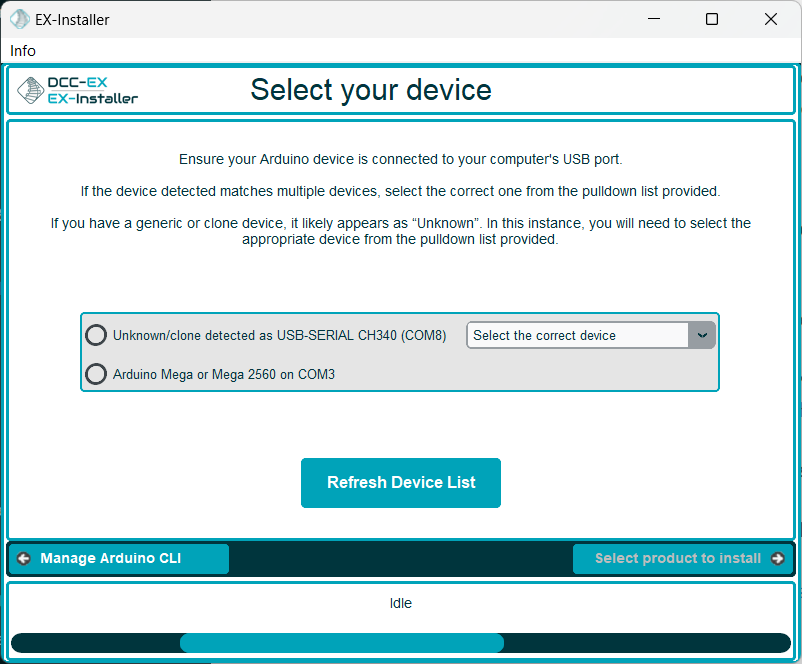
Task: Click the Unknown/clone detected CH340 label text
Action: point(279,335)
